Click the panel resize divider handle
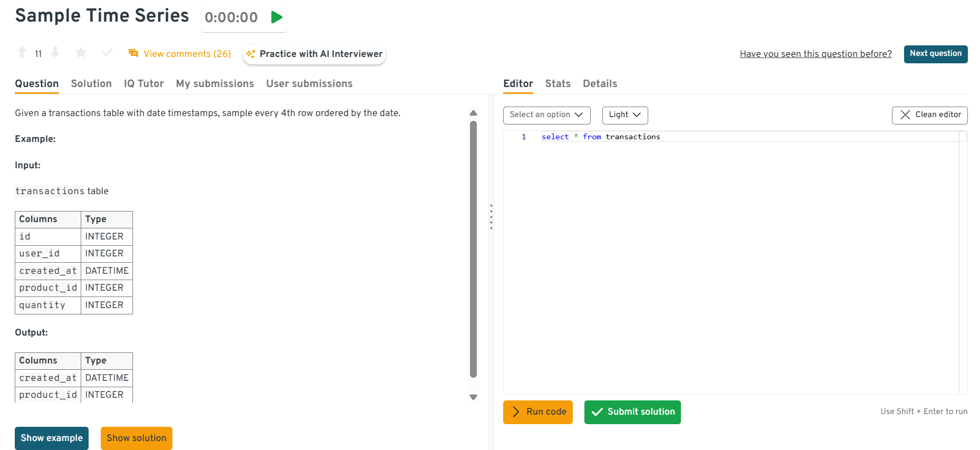This screenshot has height=450, width=980. pyautogui.click(x=491, y=217)
